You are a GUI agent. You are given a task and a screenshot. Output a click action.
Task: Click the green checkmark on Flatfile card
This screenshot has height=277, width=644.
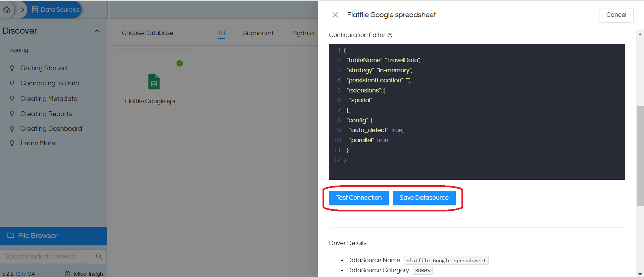point(180,63)
